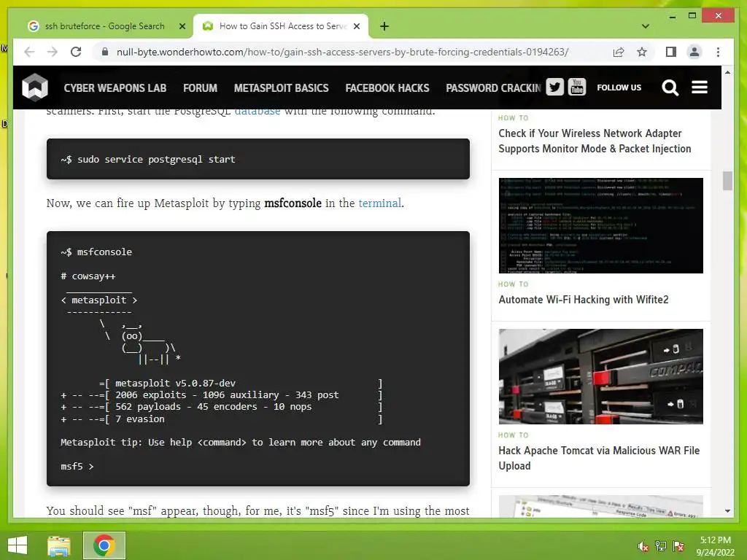Select Chrome in the taskbar
The width and height of the screenshot is (747, 560).
tap(104, 545)
